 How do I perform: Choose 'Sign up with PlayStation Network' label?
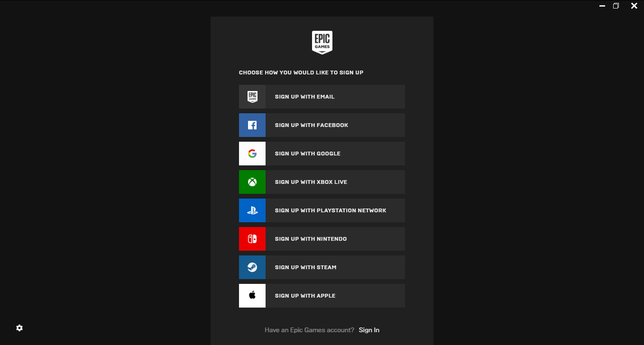pos(330,210)
